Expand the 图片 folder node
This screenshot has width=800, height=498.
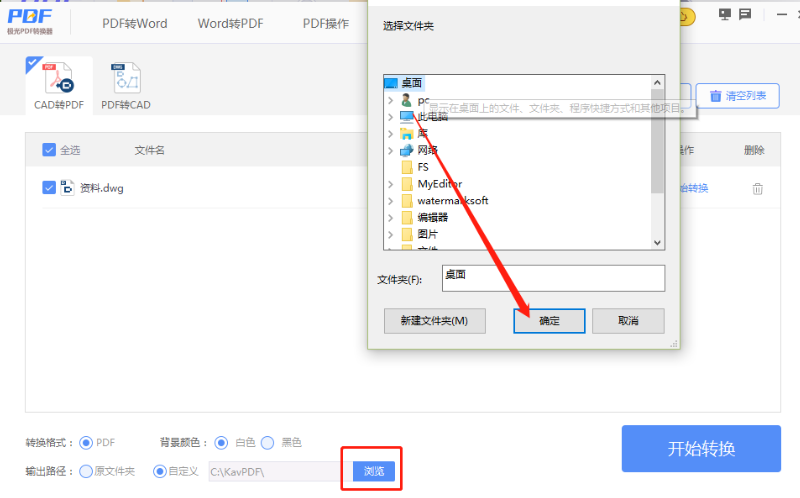390,235
